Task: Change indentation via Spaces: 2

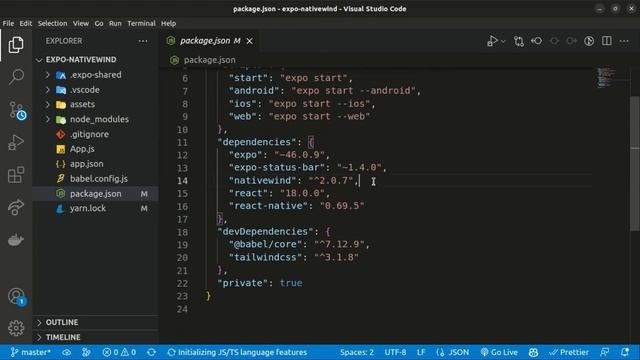Action: [357, 352]
